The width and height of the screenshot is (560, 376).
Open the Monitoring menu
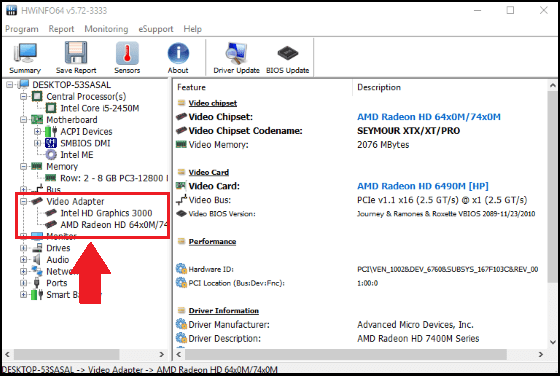point(106,29)
